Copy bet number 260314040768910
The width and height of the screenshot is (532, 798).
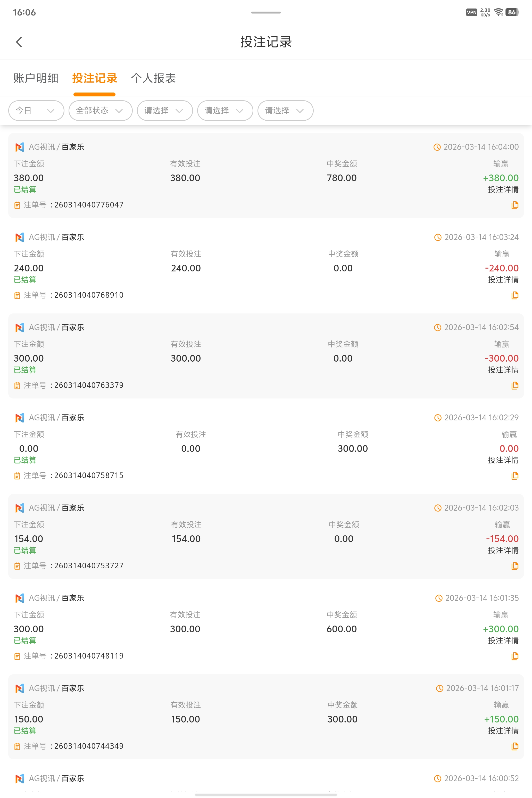click(x=515, y=295)
